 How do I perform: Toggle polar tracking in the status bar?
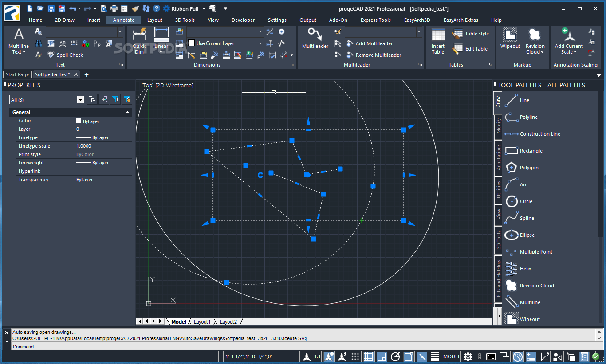395,356
